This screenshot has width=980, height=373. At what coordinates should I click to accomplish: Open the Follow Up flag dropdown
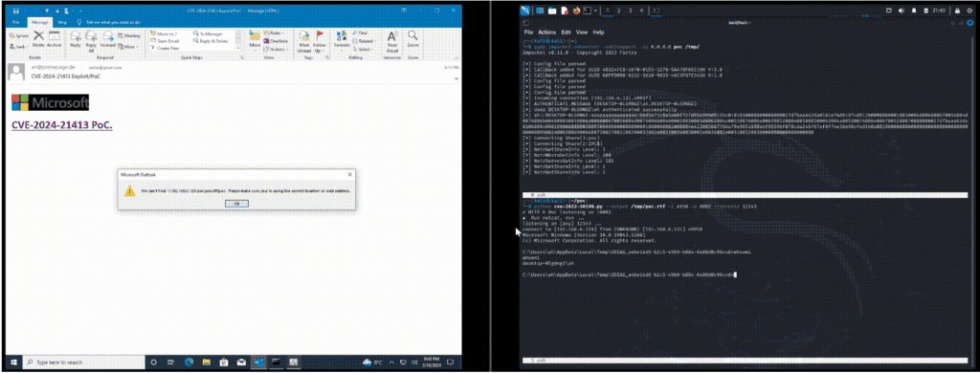tap(320, 41)
